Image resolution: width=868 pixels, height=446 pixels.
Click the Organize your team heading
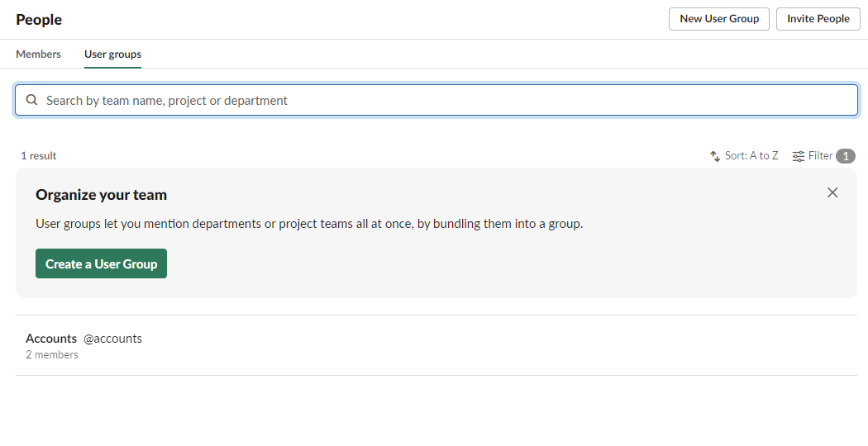(x=102, y=195)
